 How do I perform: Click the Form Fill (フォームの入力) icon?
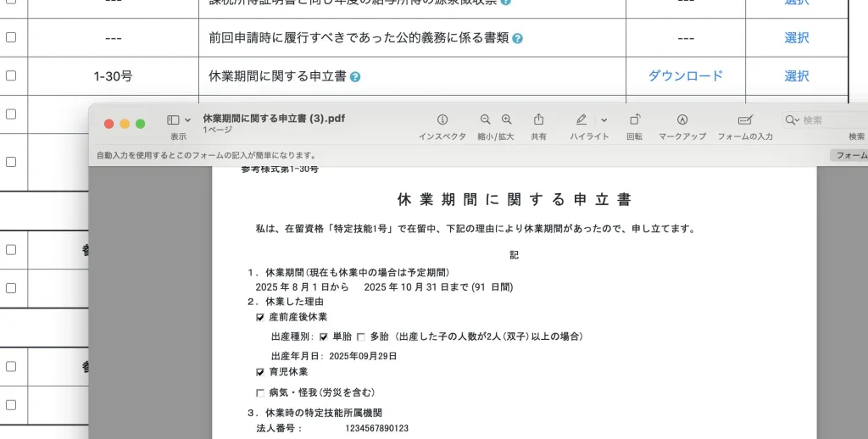click(x=745, y=120)
